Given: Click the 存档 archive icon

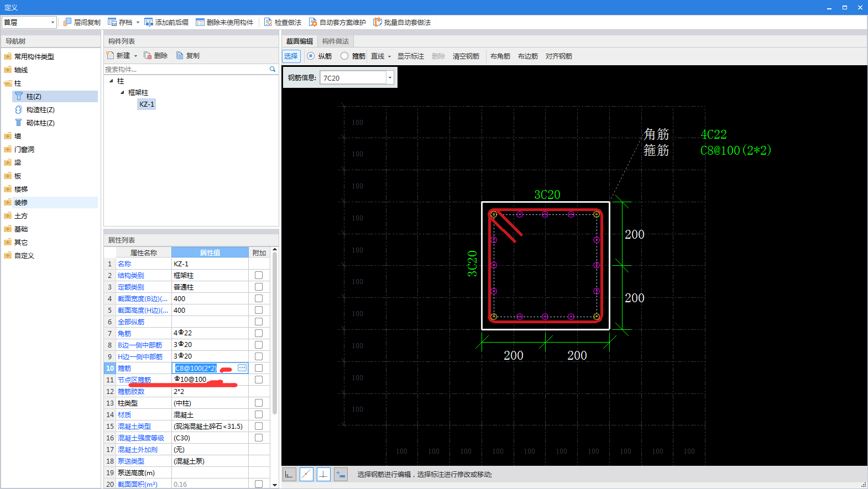Looking at the screenshot, I should coord(112,22).
